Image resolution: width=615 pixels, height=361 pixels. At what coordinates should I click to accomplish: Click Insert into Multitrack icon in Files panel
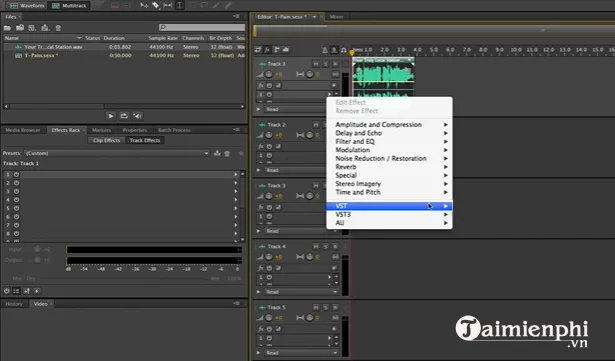45,28
